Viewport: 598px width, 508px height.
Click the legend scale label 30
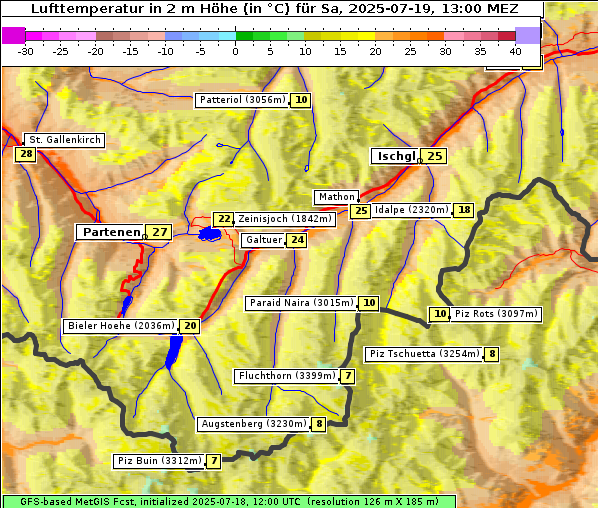[x=445, y=51]
